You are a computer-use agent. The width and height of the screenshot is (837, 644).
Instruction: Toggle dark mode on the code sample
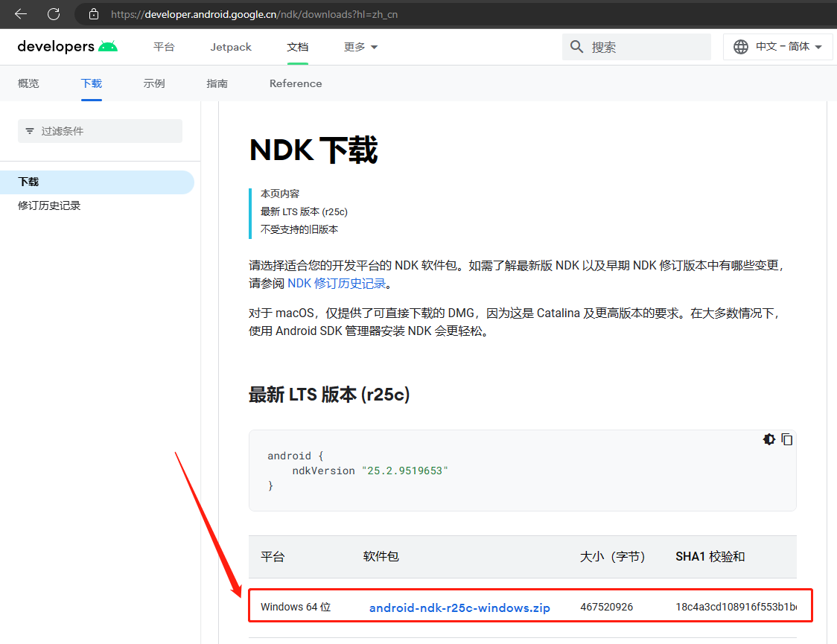[x=769, y=439]
